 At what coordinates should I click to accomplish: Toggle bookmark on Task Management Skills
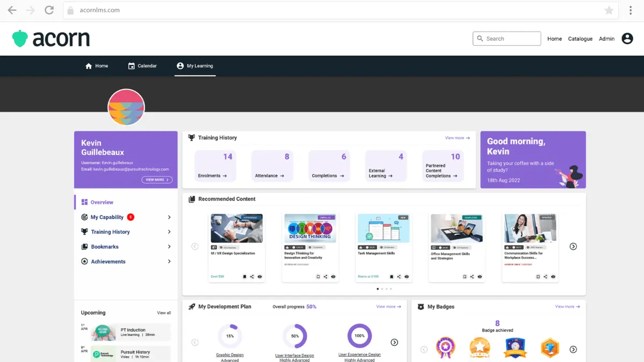click(392, 277)
